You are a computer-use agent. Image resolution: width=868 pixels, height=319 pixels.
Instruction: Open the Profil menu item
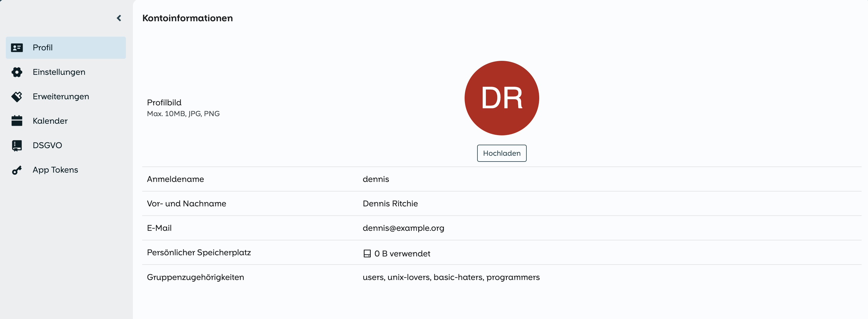coord(43,48)
